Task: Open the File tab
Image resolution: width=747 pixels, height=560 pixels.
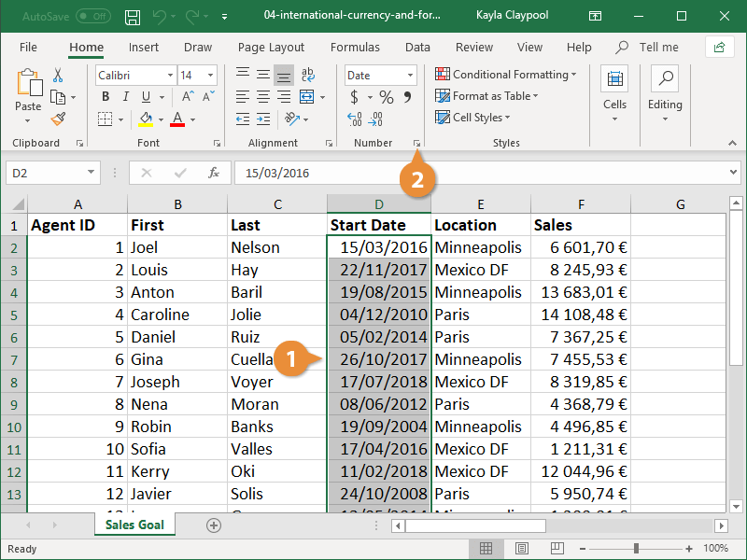Action: pyautogui.click(x=28, y=48)
